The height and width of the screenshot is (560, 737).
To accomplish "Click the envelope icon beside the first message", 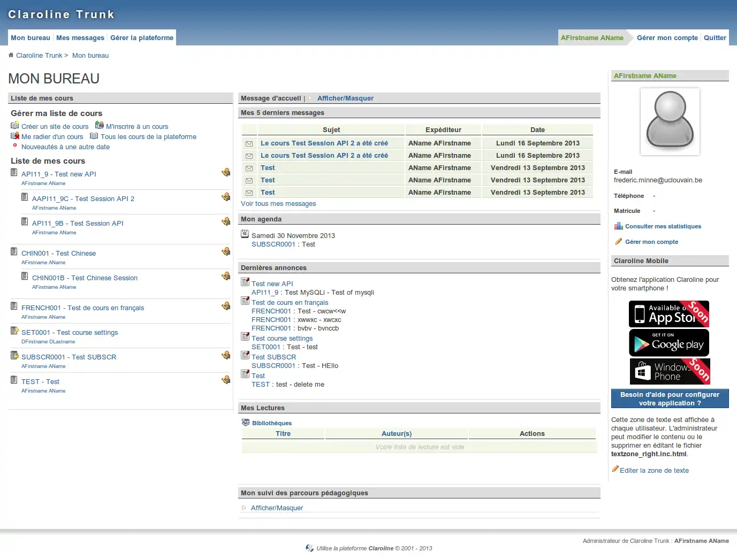I will [249, 142].
